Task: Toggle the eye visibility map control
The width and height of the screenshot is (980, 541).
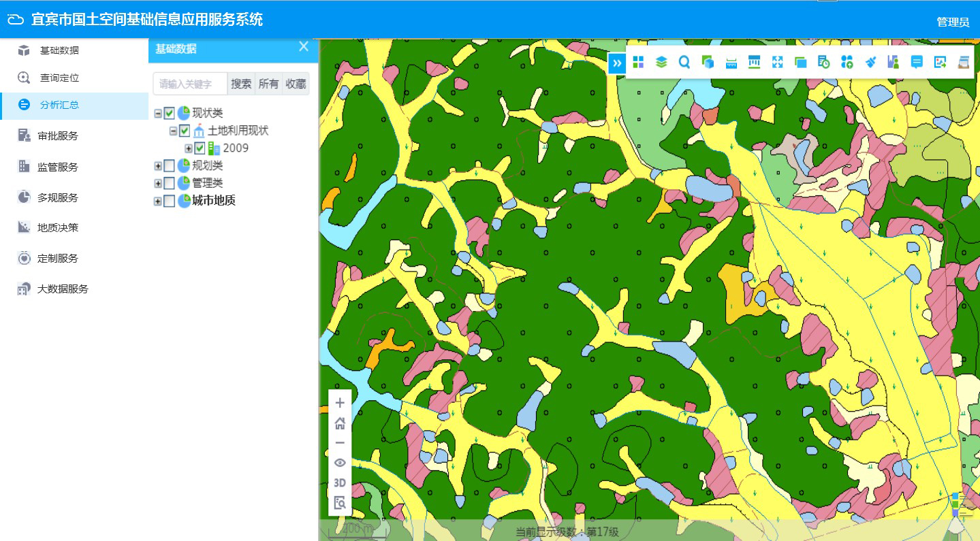Action: [340, 463]
